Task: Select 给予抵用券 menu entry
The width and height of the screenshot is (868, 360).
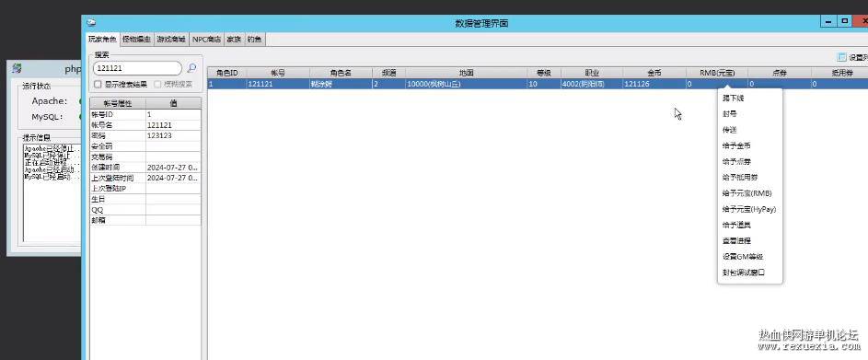Action: click(749, 177)
